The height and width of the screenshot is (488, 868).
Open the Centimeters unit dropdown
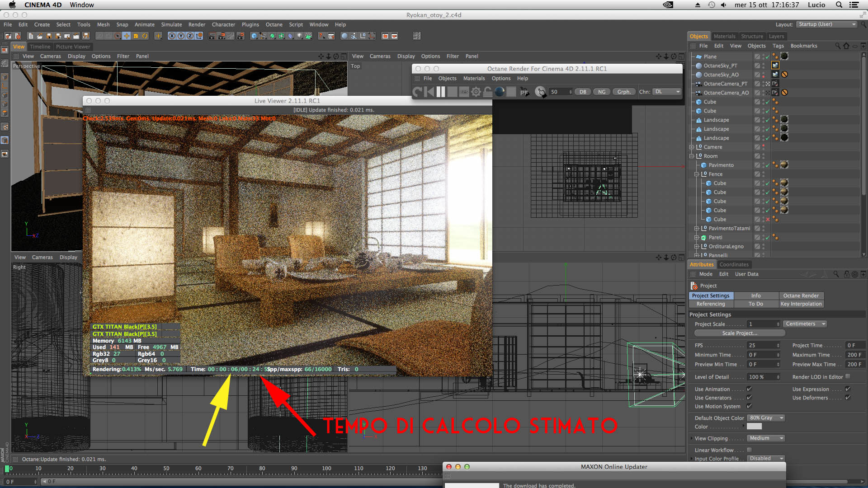pyautogui.click(x=805, y=324)
